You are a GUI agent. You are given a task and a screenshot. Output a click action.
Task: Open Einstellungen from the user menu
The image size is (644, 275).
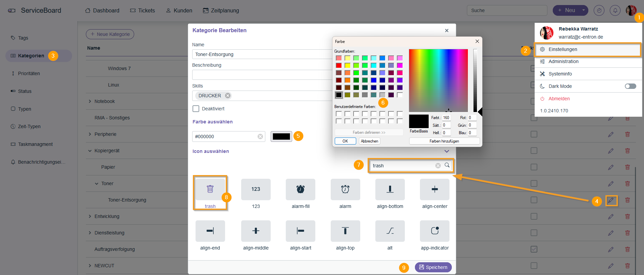[x=562, y=49]
